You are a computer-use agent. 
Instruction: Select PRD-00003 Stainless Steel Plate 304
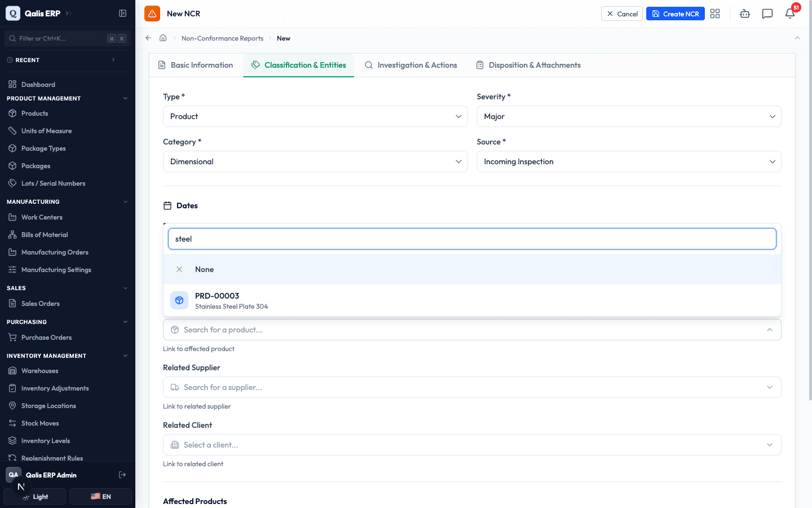pyautogui.click(x=472, y=300)
